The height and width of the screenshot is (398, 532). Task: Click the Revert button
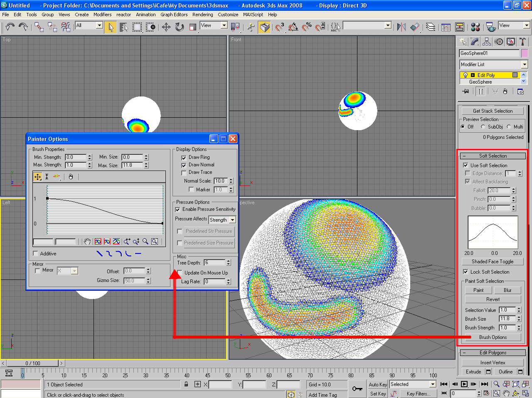point(493,299)
